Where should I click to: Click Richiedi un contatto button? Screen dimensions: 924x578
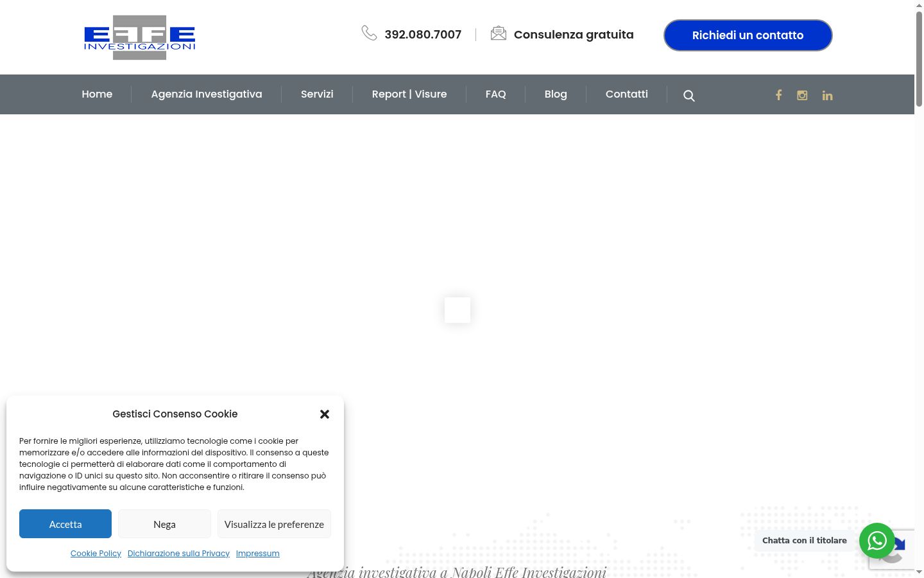pyautogui.click(x=748, y=35)
